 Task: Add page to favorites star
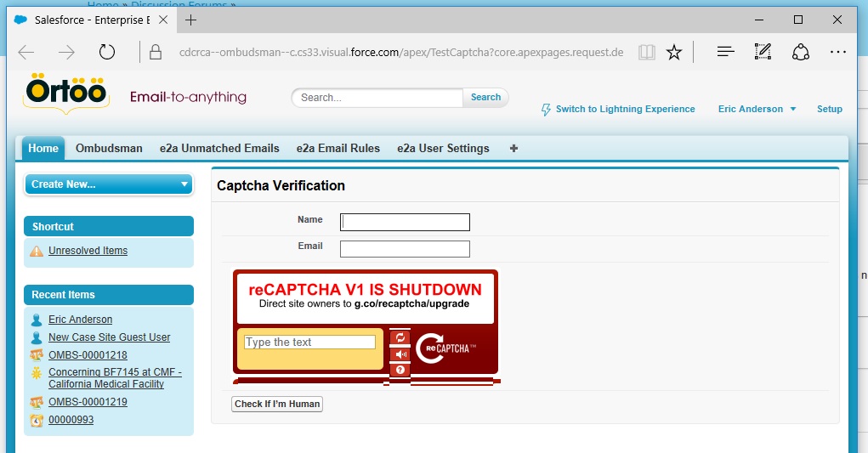(673, 53)
